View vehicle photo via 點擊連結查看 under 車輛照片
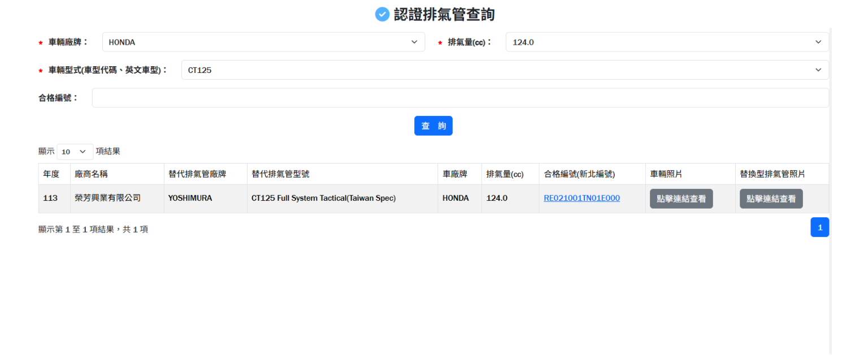This screenshot has width=868, height=357. coord(681,199)
